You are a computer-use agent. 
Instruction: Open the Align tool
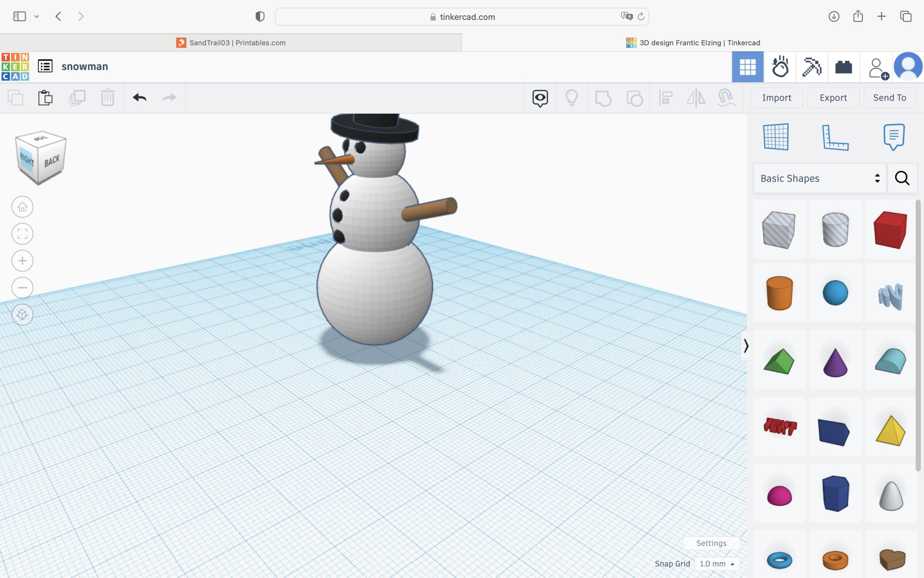pos(665,98)
